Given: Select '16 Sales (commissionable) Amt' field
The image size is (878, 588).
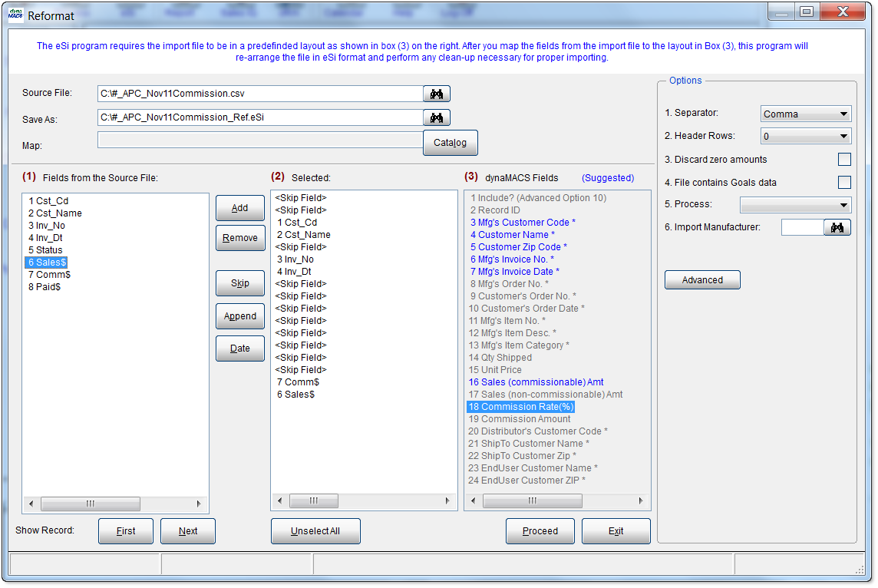Looking at the screenshot, I should coord(536,382).
